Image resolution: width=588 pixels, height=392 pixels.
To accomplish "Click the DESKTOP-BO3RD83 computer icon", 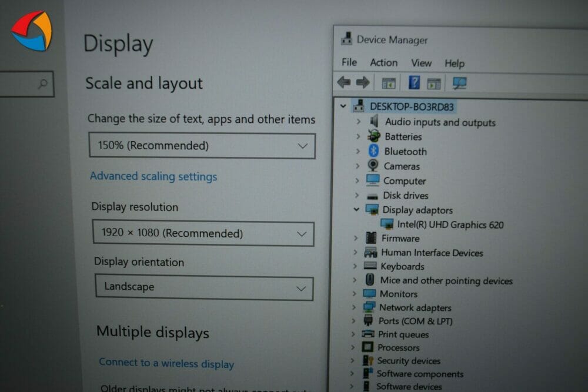I will [359, 106].
